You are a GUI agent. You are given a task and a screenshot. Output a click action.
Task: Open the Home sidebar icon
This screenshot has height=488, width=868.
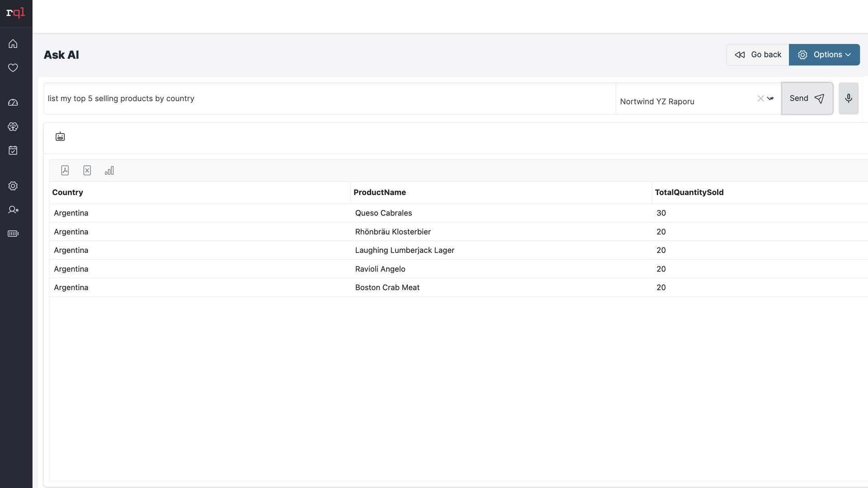click(x=13, y=44)
